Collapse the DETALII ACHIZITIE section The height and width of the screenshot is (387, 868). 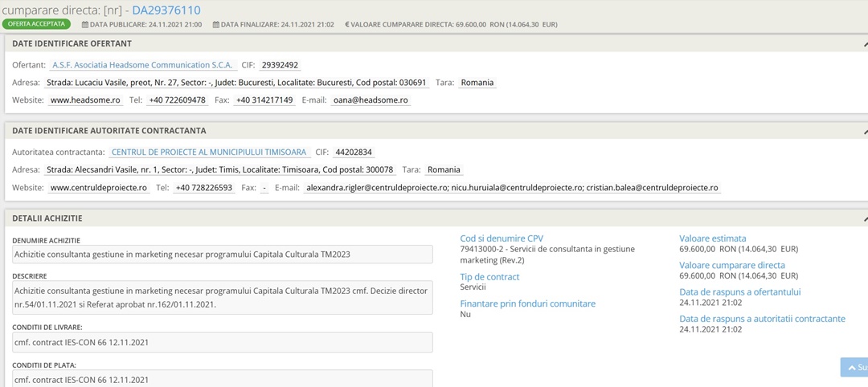coord(865,219)
